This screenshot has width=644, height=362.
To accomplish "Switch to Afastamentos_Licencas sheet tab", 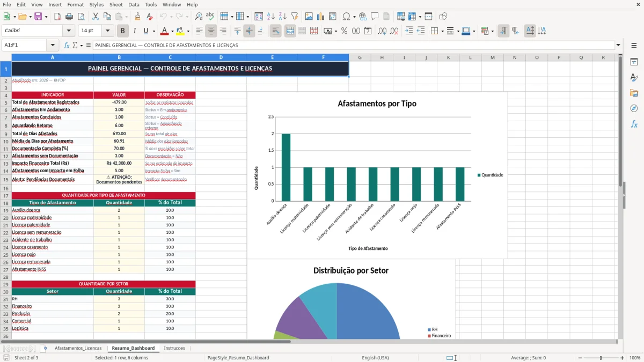I will pos(78,348).
